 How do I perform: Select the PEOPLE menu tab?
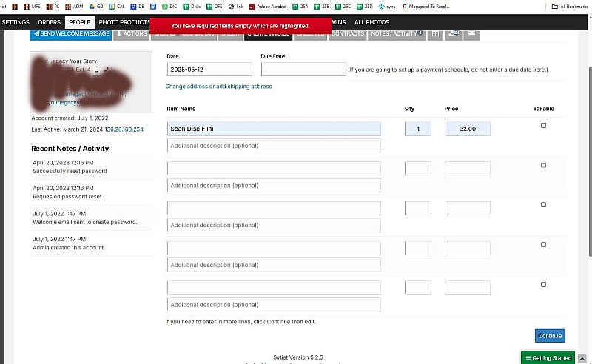[80, 22]
